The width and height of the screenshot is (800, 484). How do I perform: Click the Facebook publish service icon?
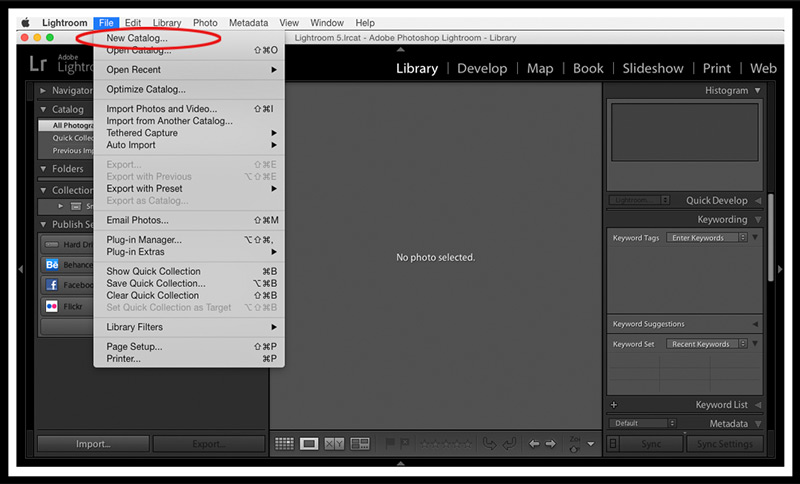[52, 285]
